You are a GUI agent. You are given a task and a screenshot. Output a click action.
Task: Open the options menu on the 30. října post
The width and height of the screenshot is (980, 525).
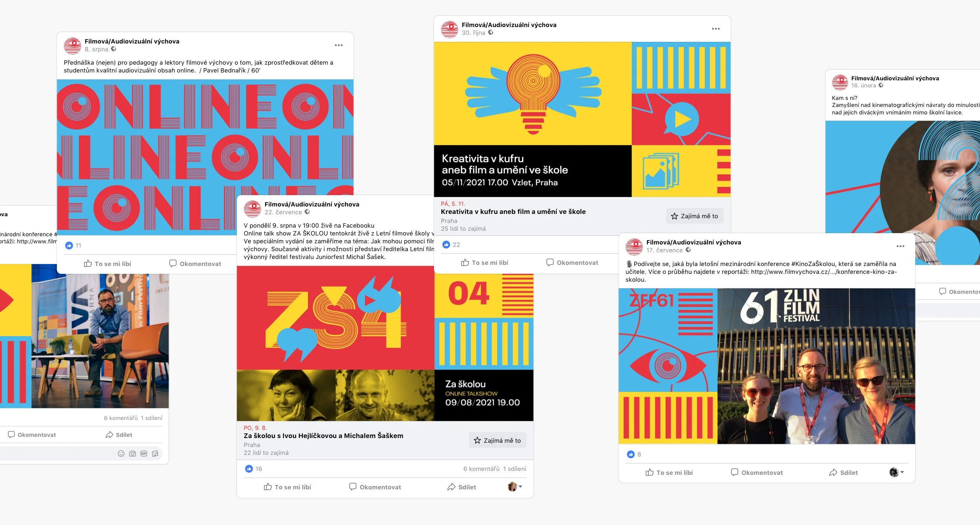click(x=715, y=29)
